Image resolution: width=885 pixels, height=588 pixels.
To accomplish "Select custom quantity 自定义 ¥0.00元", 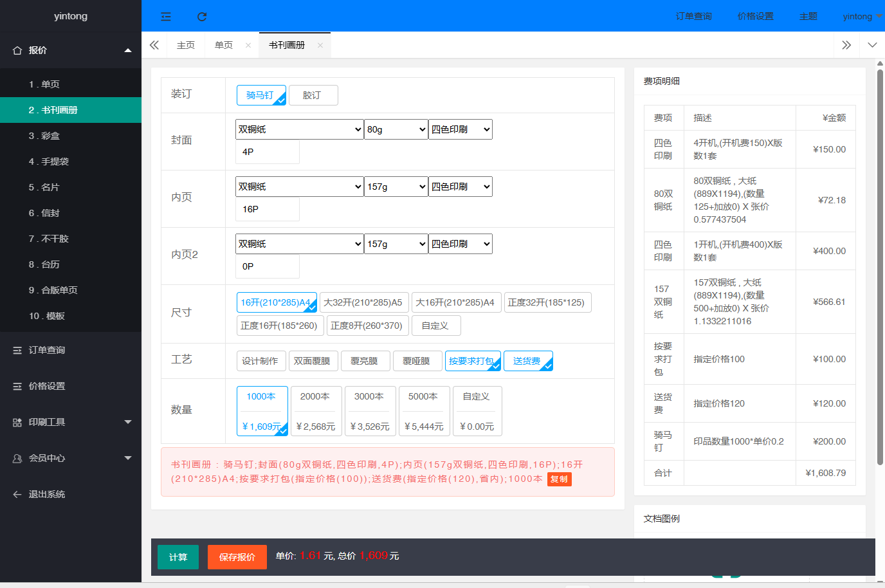I will tap(478, 411).
